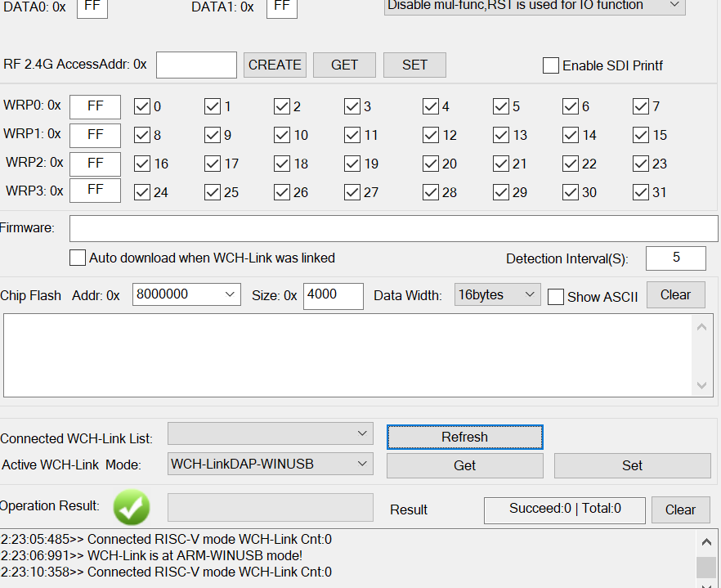Toggle WRP sector 31 checkbox
This screenshot has height=588, width=721.
(641, 192)
